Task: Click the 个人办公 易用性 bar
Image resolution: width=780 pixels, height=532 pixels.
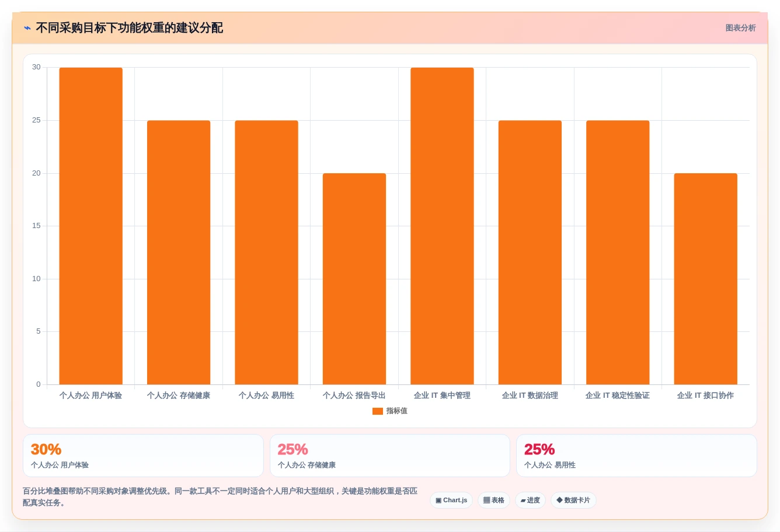Action: 267,253
